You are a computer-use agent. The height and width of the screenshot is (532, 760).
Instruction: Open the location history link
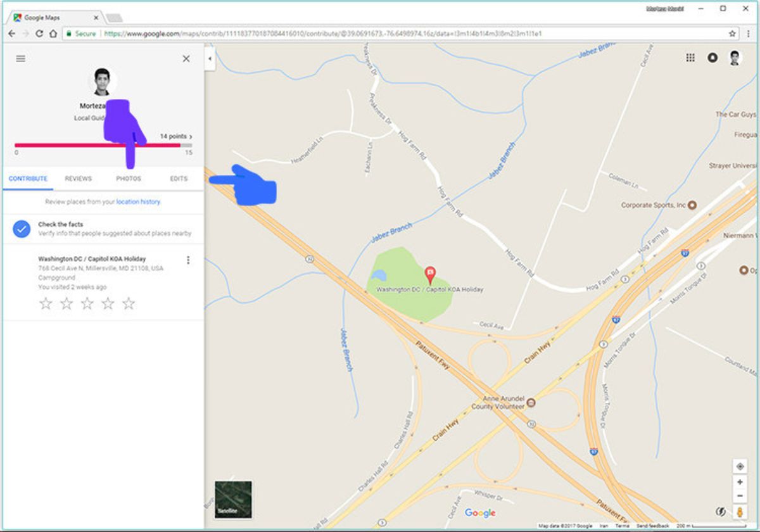tap(138, 201)
